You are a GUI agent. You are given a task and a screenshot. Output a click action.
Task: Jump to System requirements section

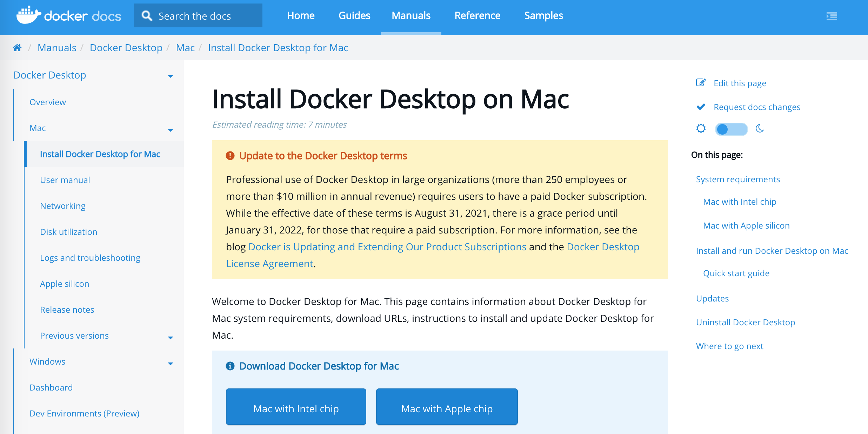[x=738, y=179]
